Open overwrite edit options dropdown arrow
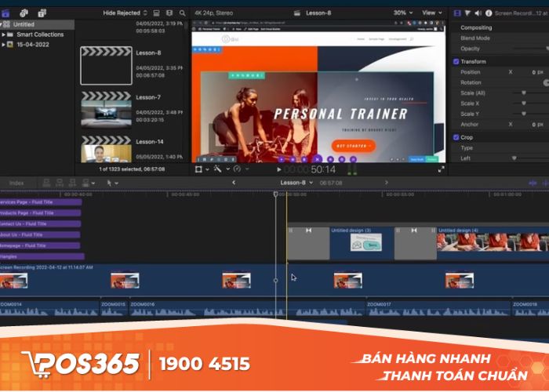The width and height of the screenshot is (549, 392). (93, 183)
